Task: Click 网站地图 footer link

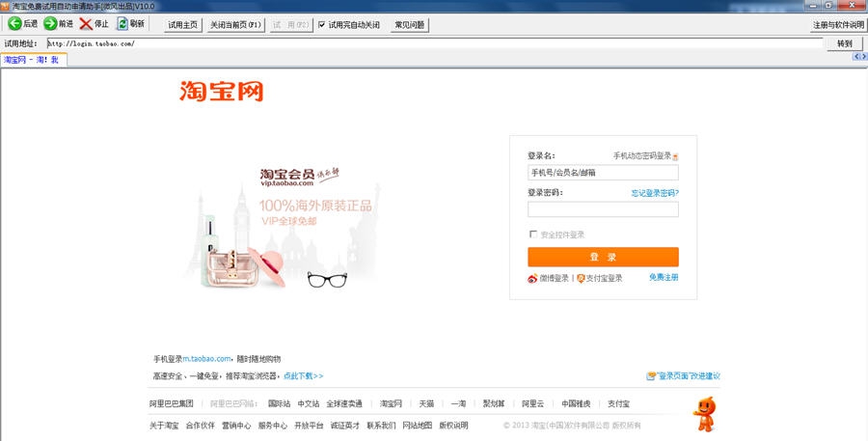Action: tap(418, 426)
